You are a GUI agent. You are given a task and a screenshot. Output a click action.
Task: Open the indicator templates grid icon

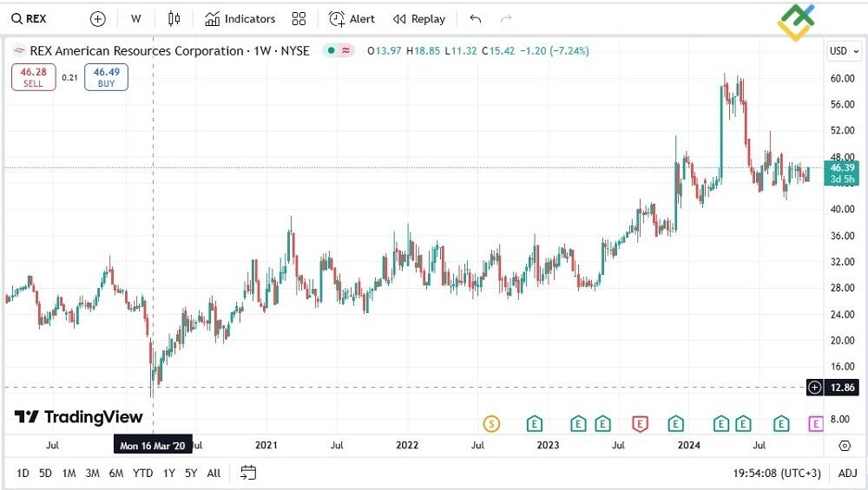point(299,19)
